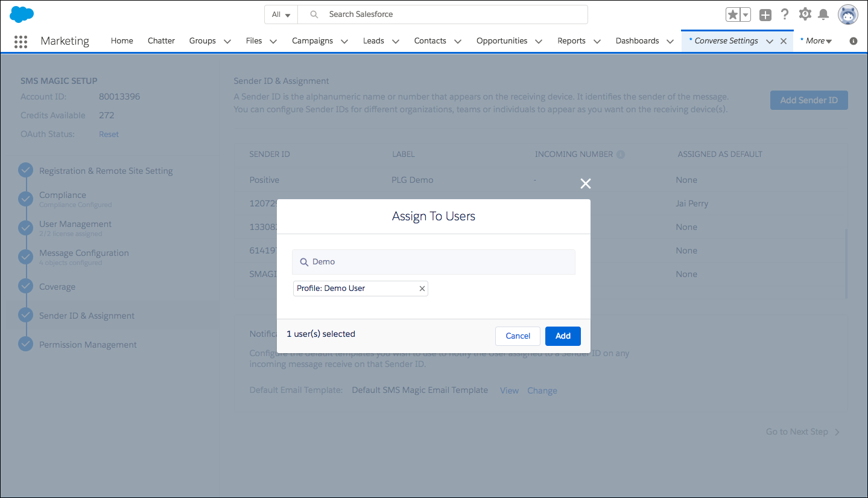Open the Salesforce cloud logo home

(x=22, y=14)
